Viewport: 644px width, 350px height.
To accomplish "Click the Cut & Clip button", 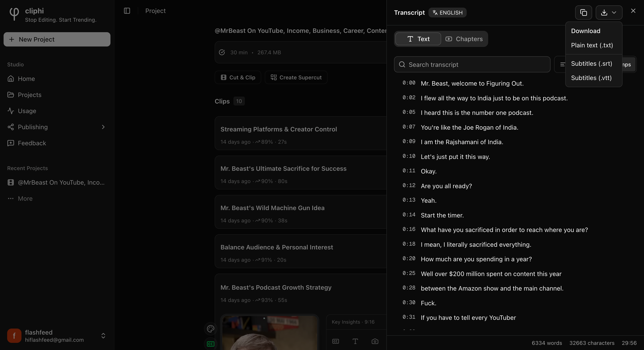I will [x=238, y=78].
